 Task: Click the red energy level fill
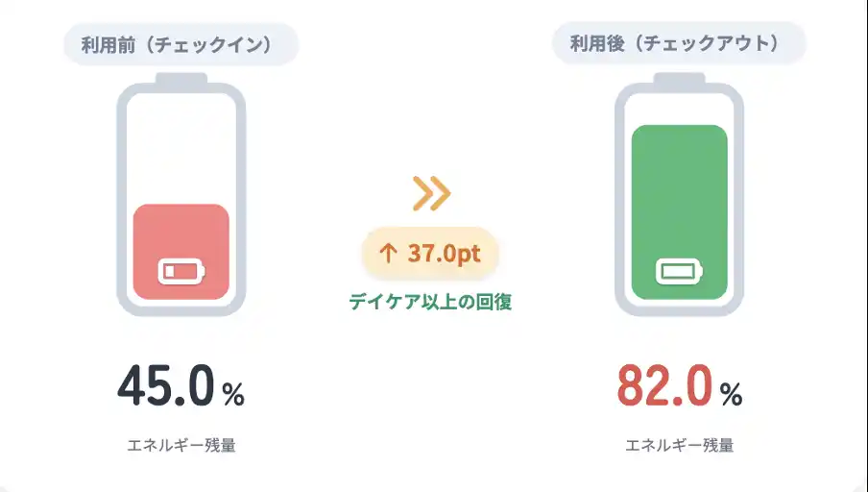point(181,235)
